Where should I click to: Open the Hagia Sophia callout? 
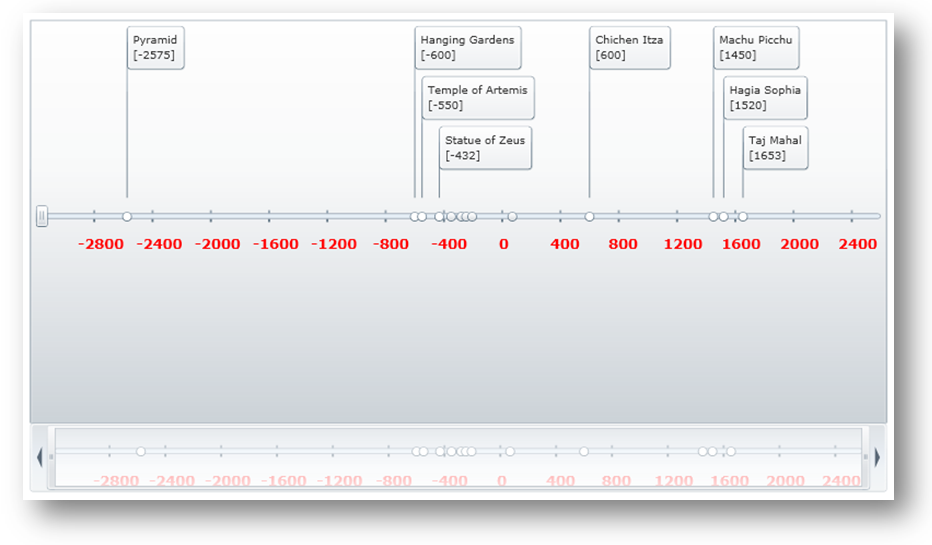coord(765,98)
